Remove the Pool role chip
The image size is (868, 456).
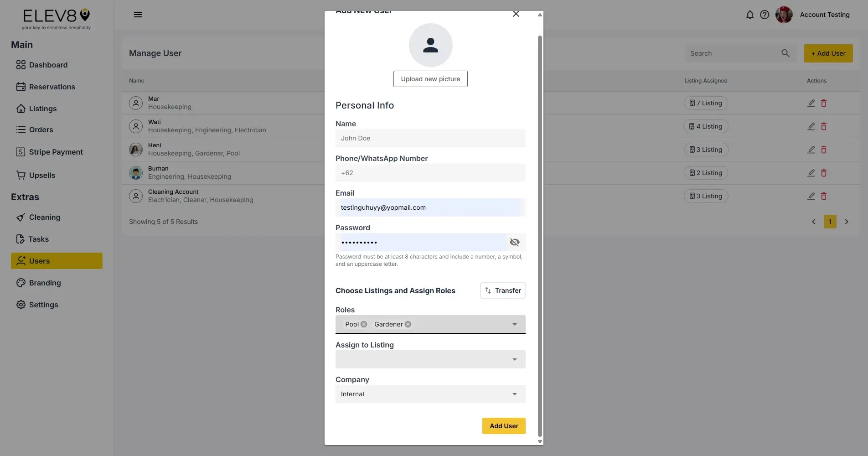pos(363,324)
